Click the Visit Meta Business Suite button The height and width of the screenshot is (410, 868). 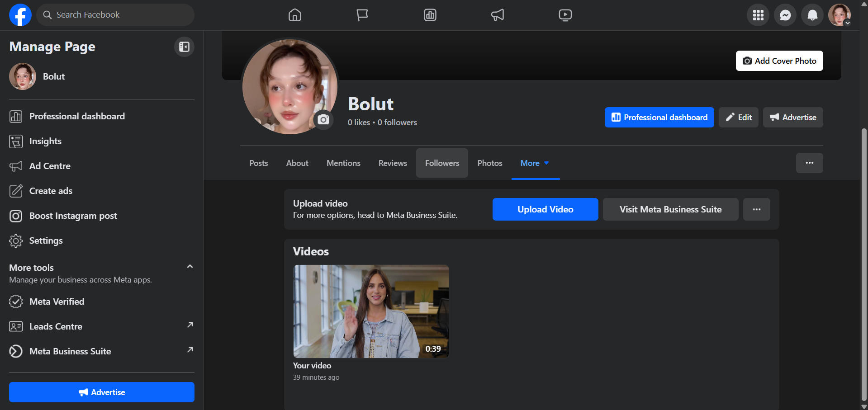click(x=671, y=209)
